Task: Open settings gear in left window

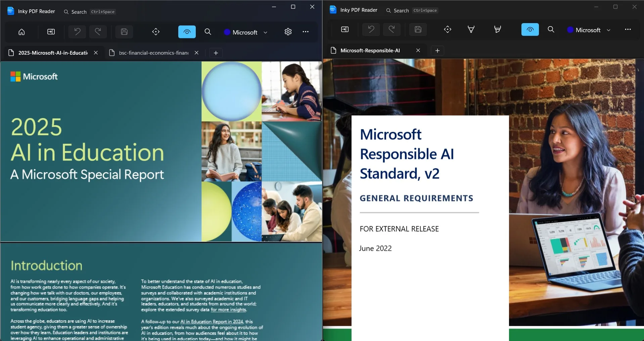Action: [288, 32]
